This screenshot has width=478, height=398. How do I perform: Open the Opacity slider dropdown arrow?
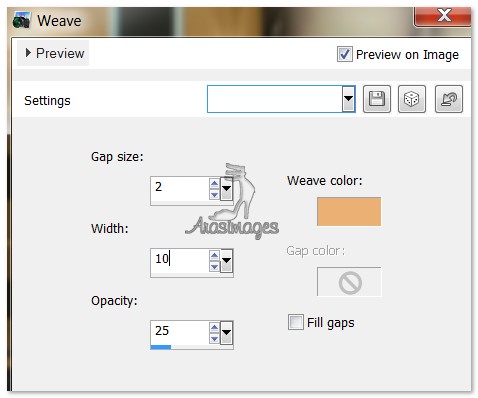(x=227, y=333)
